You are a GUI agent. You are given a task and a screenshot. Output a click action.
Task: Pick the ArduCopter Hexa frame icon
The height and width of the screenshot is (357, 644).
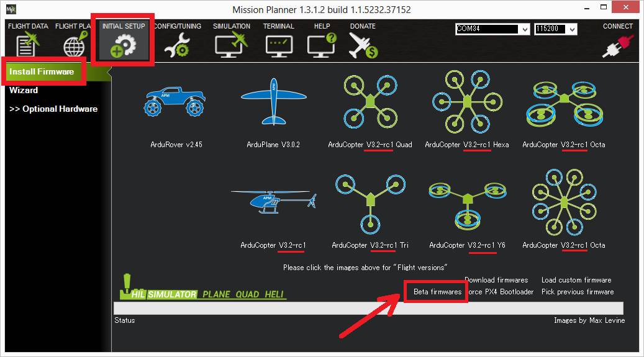[466, 101]
